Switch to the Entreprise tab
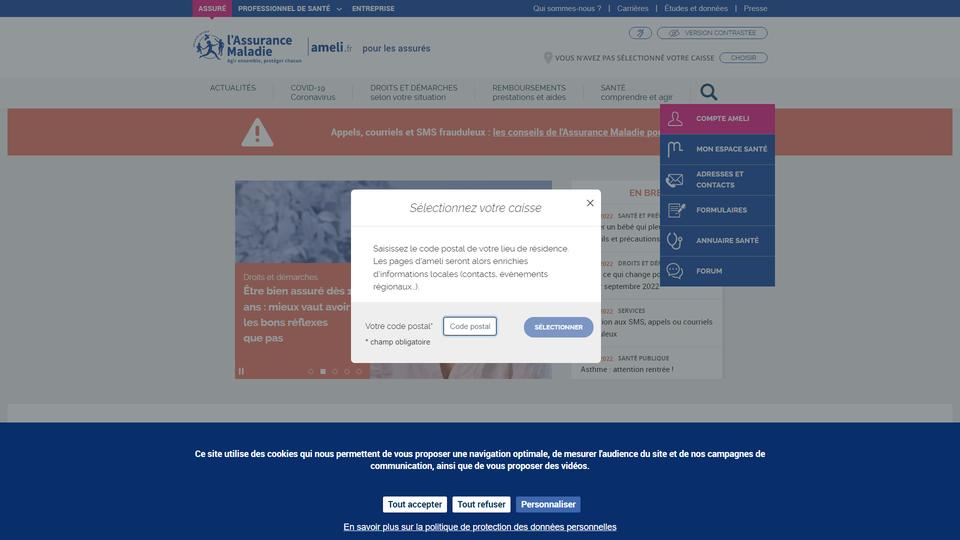 pos(373,9)
